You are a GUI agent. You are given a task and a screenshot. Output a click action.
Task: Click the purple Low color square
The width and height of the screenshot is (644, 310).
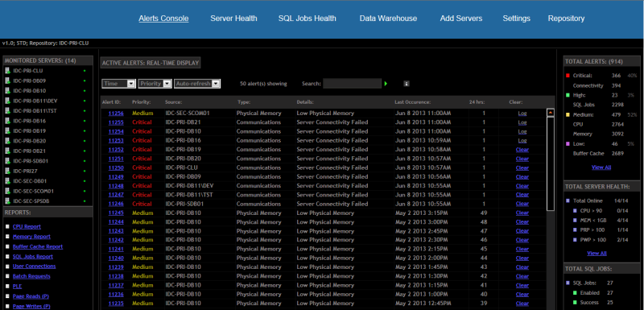tap(568, 144)
